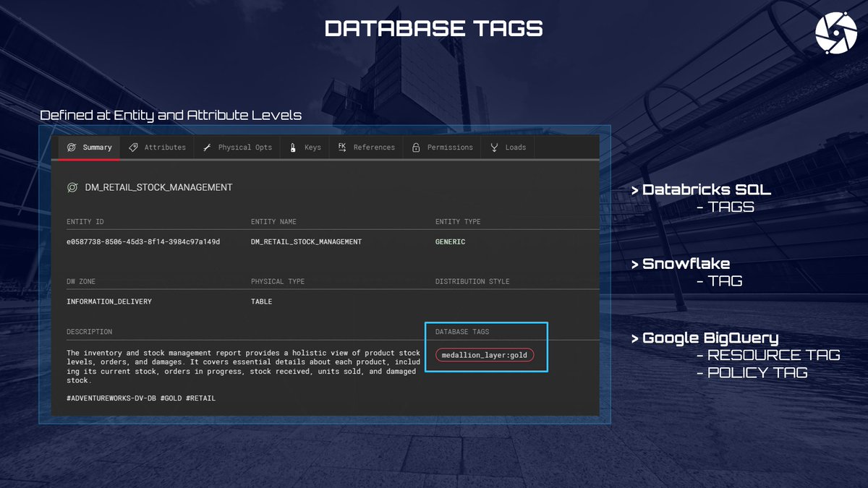Click the Physical Opts wrench icon

point(206,147)
